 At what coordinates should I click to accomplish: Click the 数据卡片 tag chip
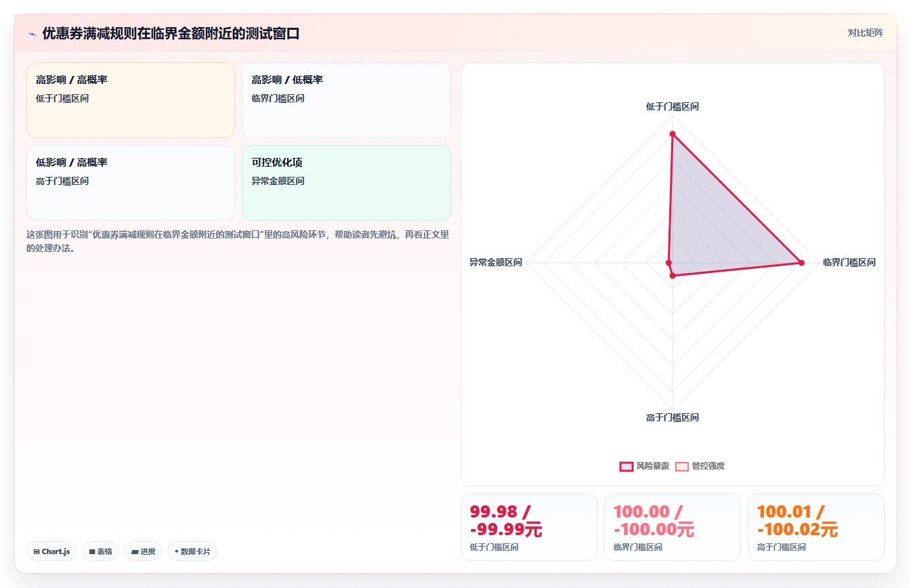point(192,551)
